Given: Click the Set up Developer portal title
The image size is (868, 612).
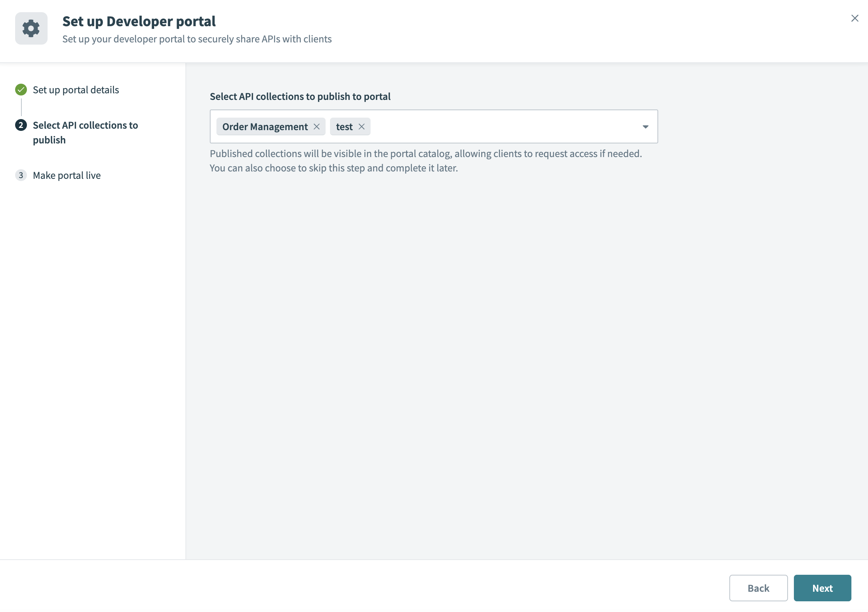Looking at the screenshot, I should [139, 21].
